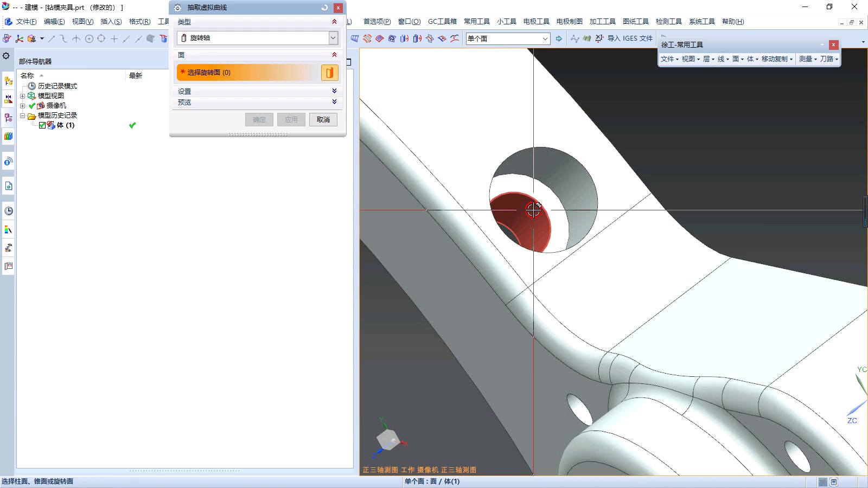The height and width of the screenshot is (488, 868).
Task: Click the WCS coordinate system toolbar icon
Action: point(20,38)
